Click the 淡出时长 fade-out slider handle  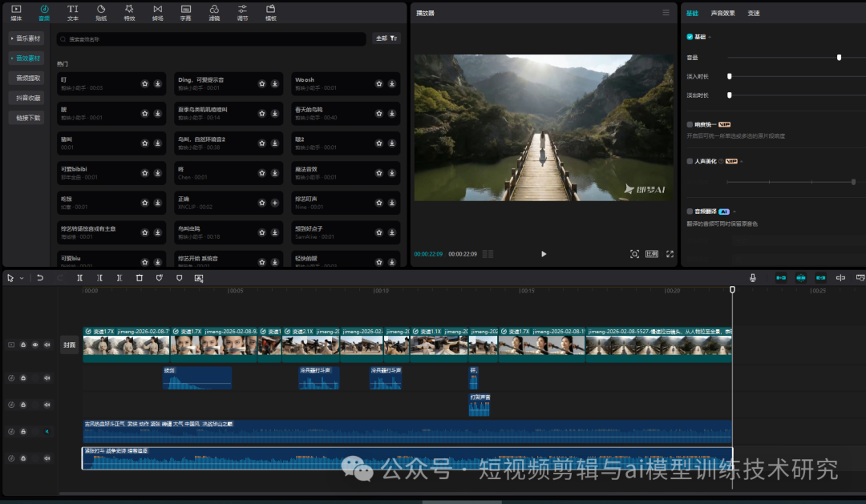729,95
